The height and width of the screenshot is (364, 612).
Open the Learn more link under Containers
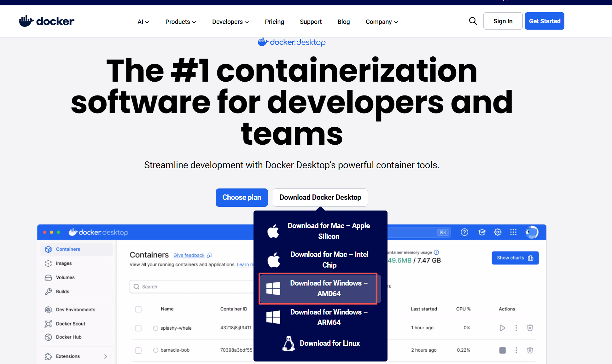pyautogui.click(x=245, y=264)
